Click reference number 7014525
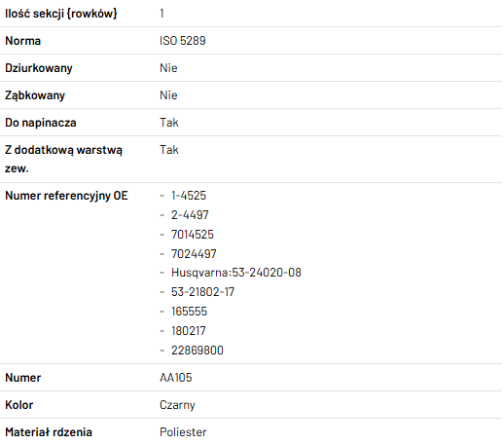This screenshot has height=444, width=504. pos(193,235)
